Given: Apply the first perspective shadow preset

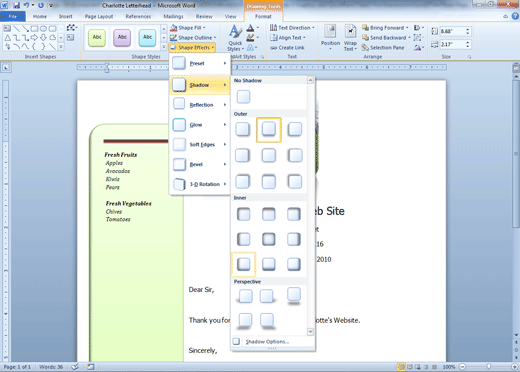Looking at the screenshot, I should pos(245,296).
